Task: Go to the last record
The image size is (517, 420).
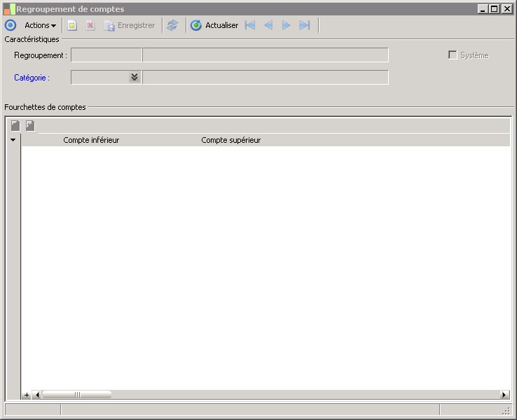Action: 304,25
